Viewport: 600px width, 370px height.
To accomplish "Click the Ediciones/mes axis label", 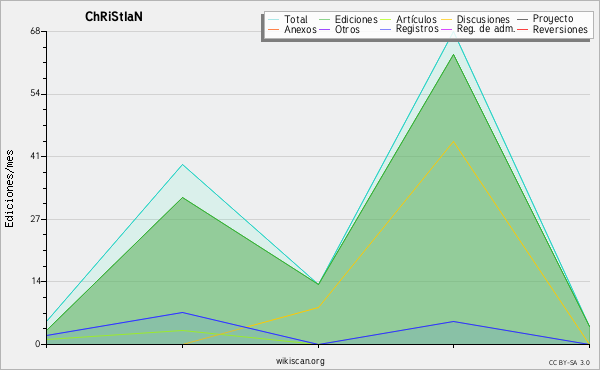I will tap(9, 189).
